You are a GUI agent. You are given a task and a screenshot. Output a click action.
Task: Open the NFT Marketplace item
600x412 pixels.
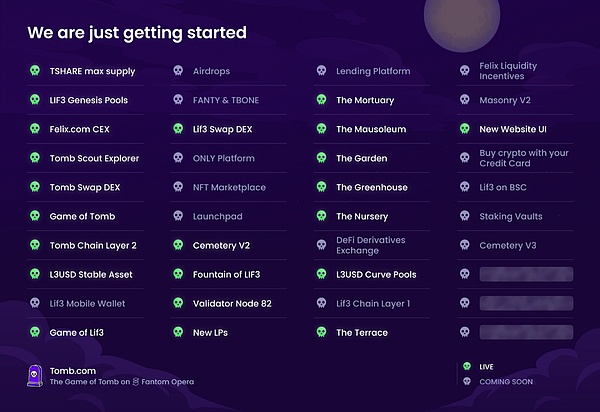point(229,187)
